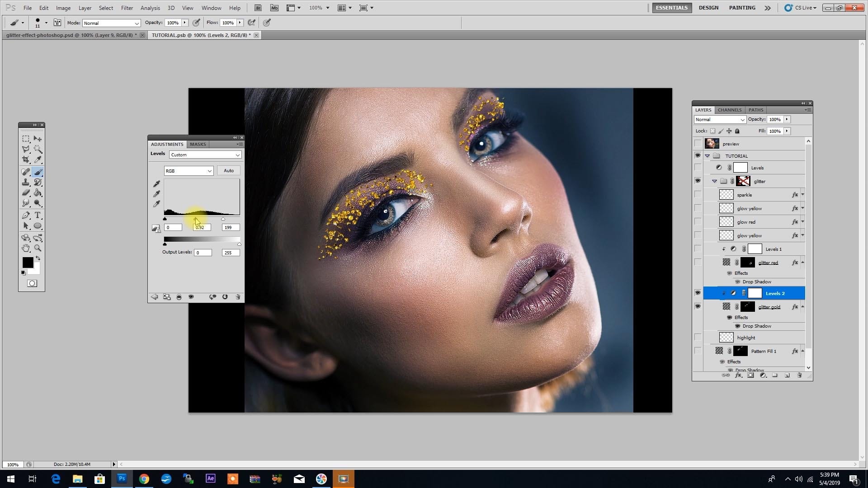Viewport: 868px width, 488px height.
Task: Click the add layer mask icon in Layers
Action: [x=751, y=375]
